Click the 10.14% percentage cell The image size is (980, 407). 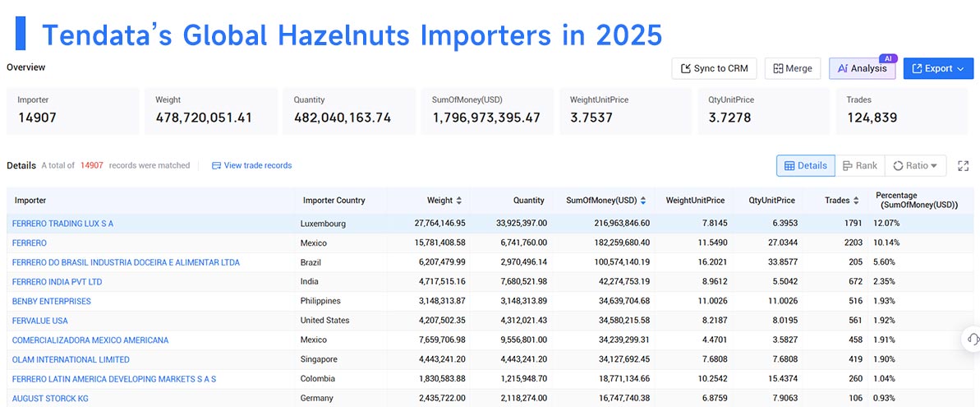click(x=887, y=243)
